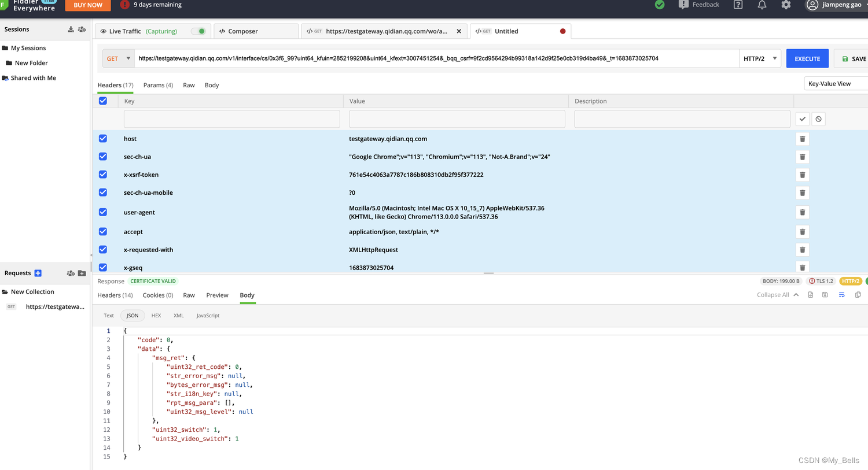
Task: Collapse All JSON nodes in response
Action: coord(778,295)
